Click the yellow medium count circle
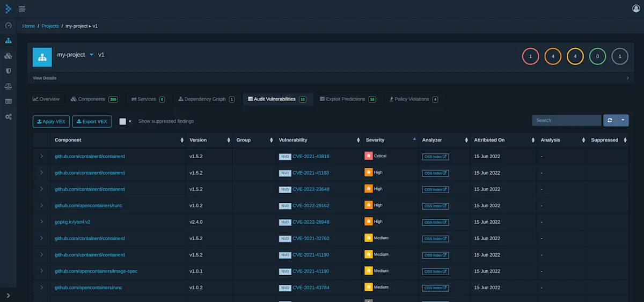The height and width of the screenshot is (302, 644). click(x=575, y=56)
